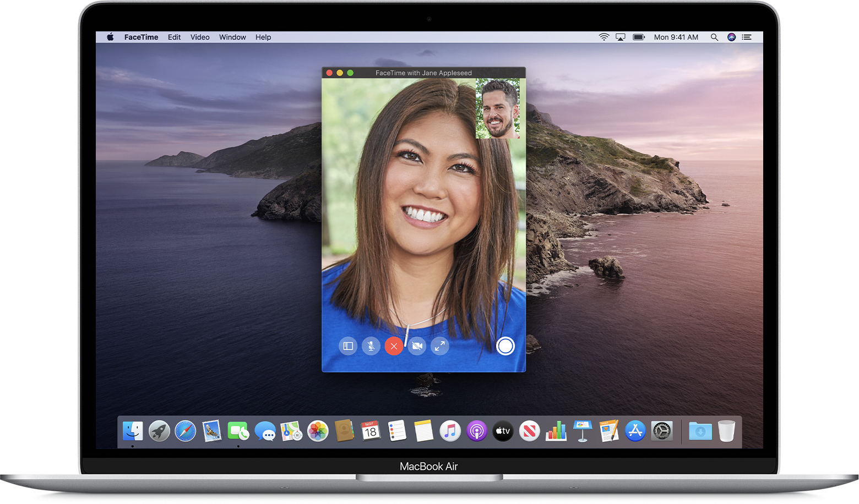
Task: Open the AirPlay display menu
Action: [x=621, y=37]
